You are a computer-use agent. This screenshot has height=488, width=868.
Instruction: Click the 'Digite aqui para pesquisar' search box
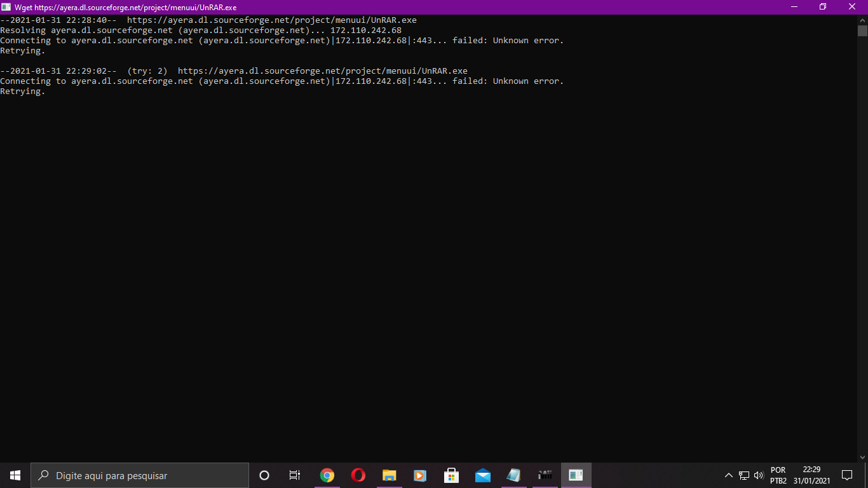coord(140,475)
